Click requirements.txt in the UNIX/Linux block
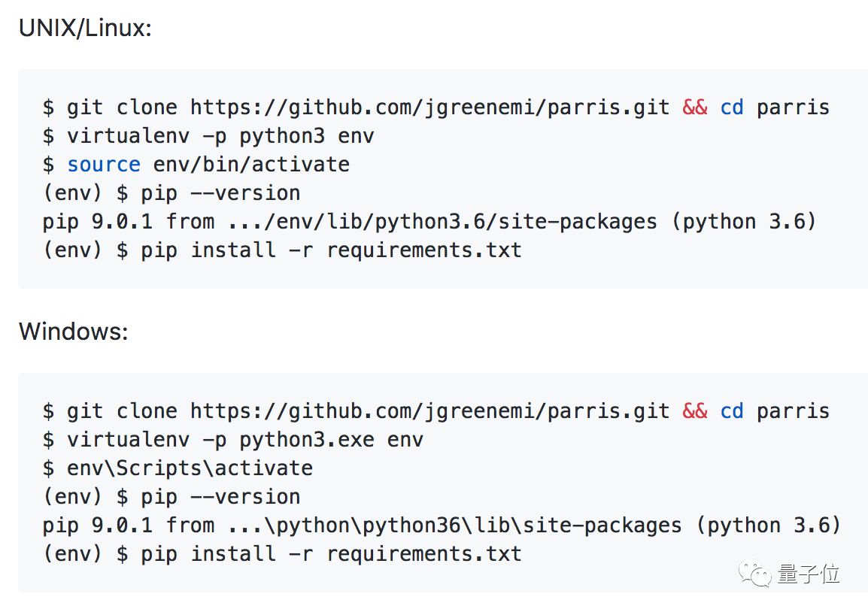The width and height of the screenshot is (868, 612). coord(423,250)
